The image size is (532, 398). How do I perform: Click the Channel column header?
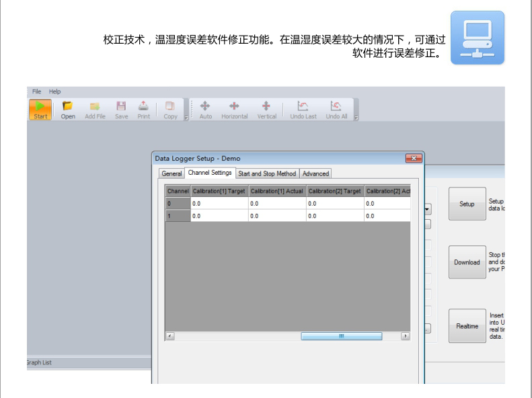pyautogui.click(x=178, y=191)
